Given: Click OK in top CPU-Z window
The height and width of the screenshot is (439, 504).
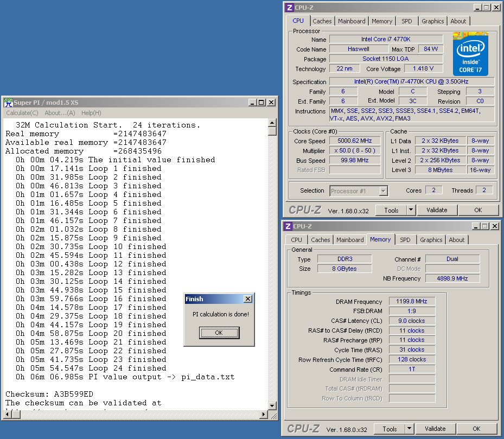Looking at the screenshot, I should (x=478, y=211).
